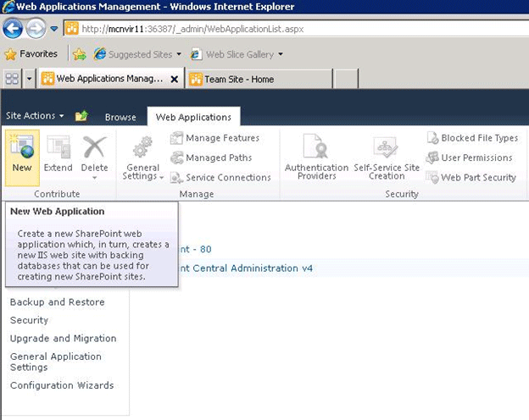Click the navigate up folder icon
The width and height of the screenshot is (529, 420).
coord(81,116)
